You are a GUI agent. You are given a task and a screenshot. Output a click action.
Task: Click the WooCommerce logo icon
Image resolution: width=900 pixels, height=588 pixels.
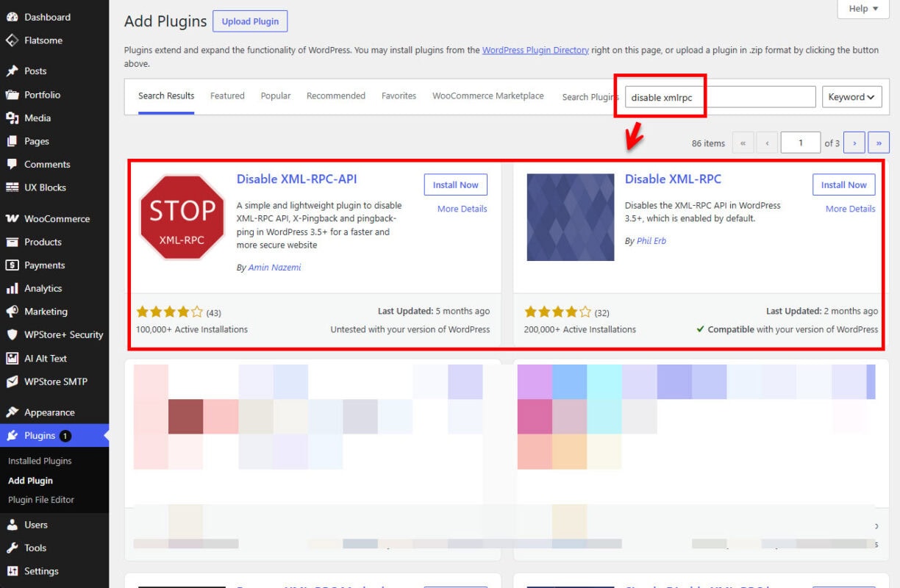click(x=12, y=219)
